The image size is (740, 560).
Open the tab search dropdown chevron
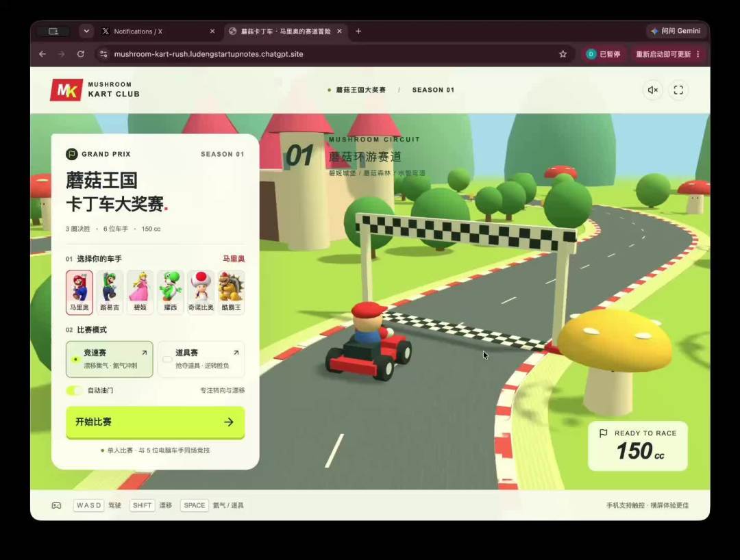(86, 31)
